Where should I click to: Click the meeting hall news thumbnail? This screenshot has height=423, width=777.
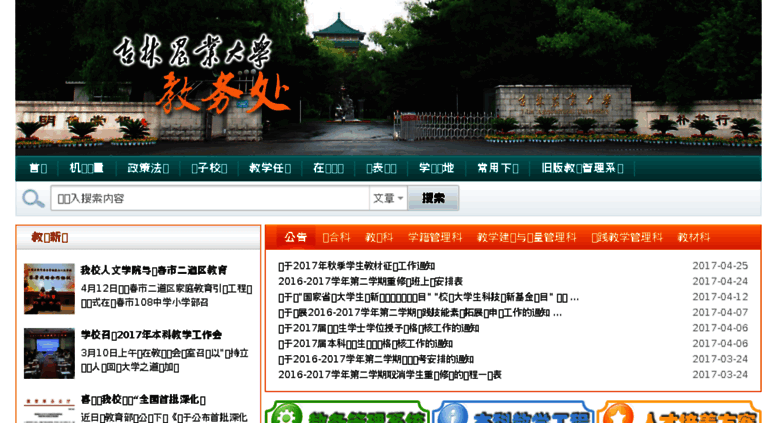coord(49,353)
